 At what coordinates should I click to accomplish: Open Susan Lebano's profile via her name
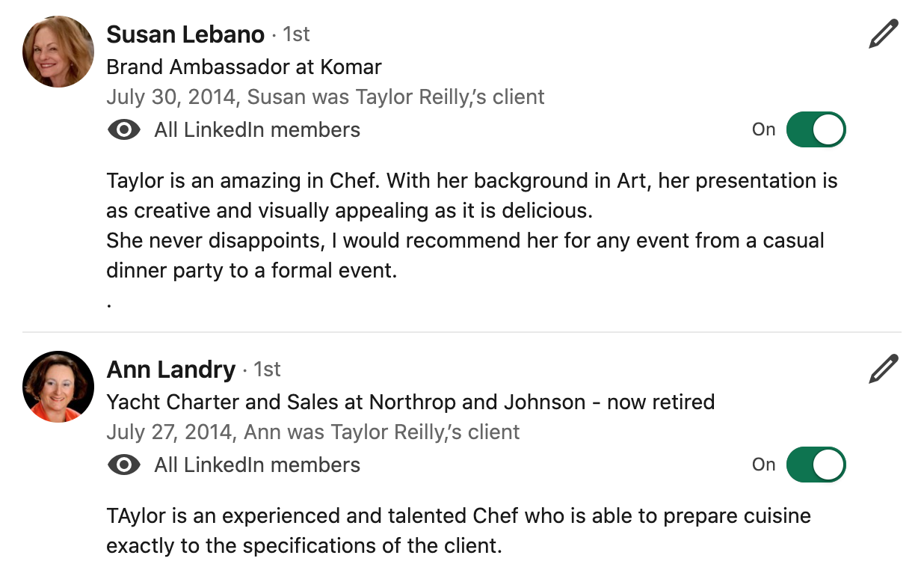point(185,34)
